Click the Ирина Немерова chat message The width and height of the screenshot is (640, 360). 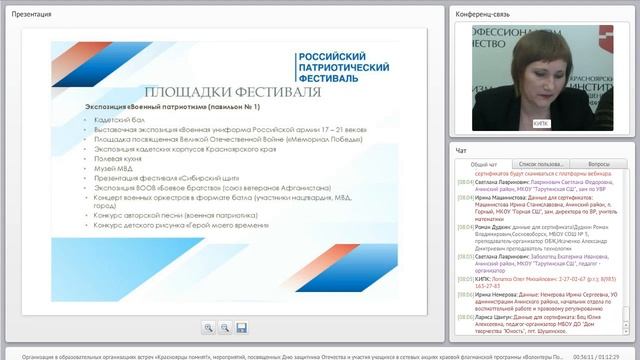(x=539, y=302)
